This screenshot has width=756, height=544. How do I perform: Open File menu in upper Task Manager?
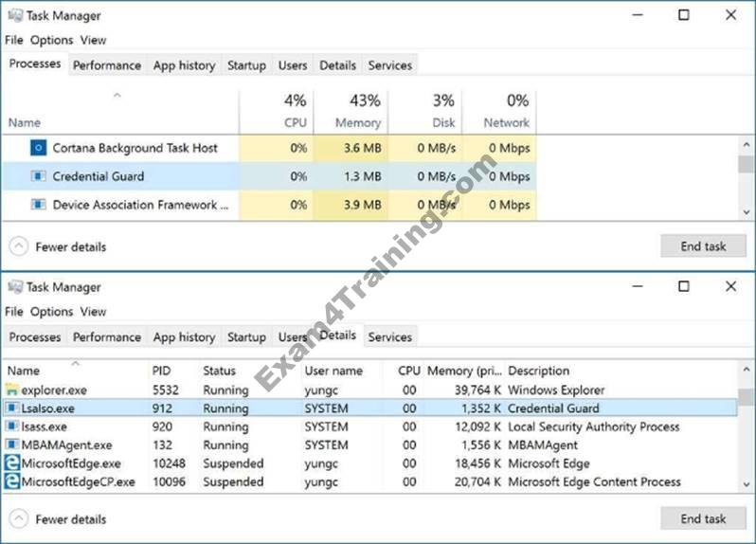(x=14, y=40)
